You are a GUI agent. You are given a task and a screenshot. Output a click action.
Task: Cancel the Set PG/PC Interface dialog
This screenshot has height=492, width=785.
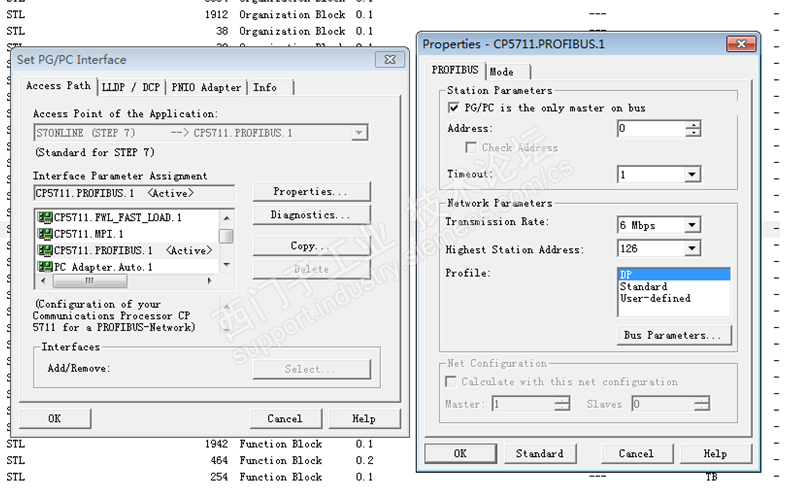point(285,419)
